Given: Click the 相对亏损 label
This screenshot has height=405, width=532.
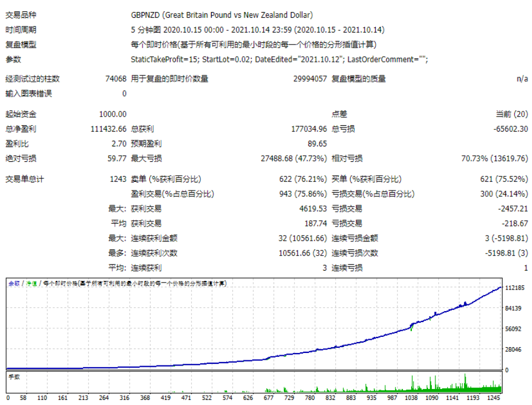Looking at the screenshot, I should click(x=347, y=158).
